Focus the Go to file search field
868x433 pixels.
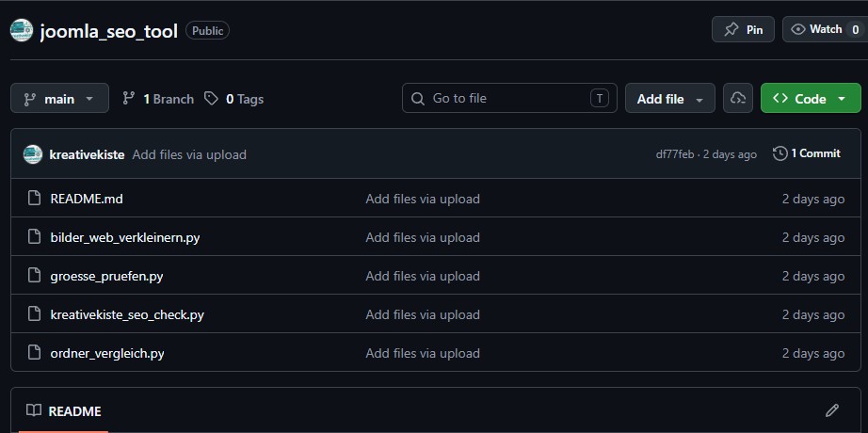point(509,99)
